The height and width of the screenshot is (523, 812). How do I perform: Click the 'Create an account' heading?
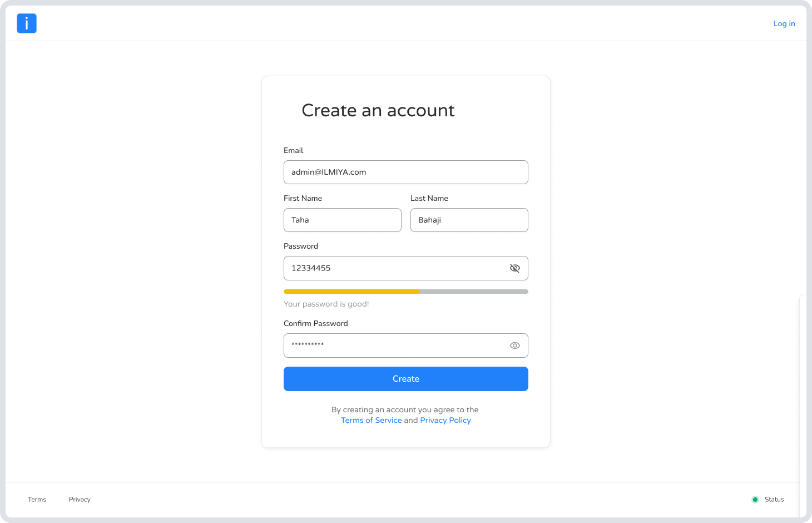[x=378, y=110]
